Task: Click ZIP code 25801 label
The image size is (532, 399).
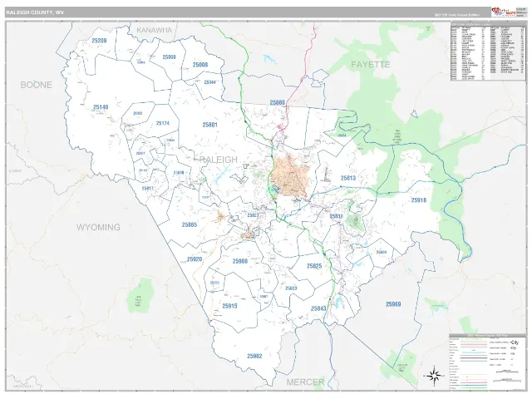Action: (209, 125)
